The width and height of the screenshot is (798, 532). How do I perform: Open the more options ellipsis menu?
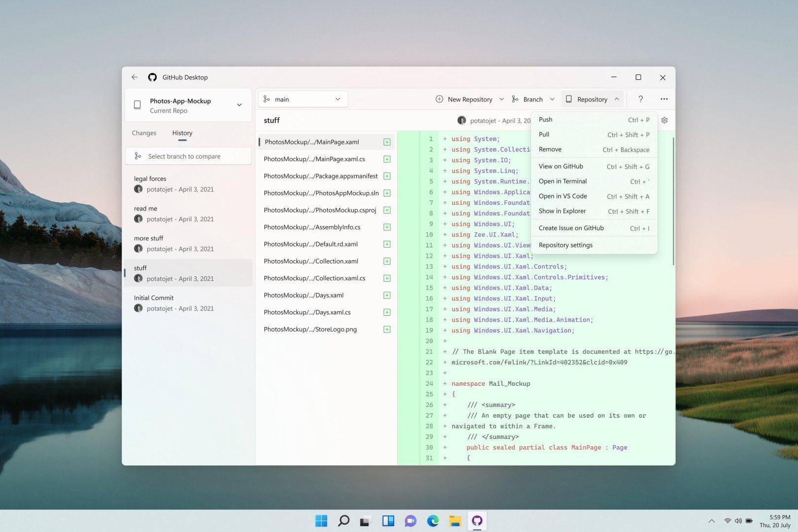(x=664, y=99)
